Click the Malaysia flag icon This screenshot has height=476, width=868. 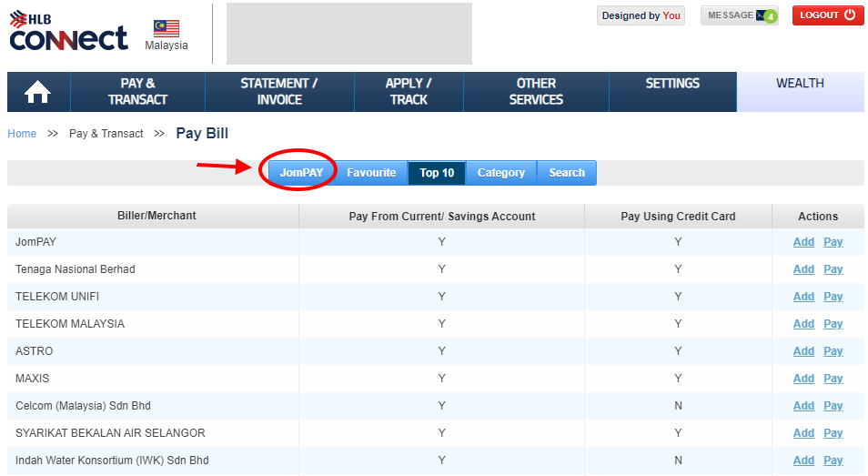[167, 28]
